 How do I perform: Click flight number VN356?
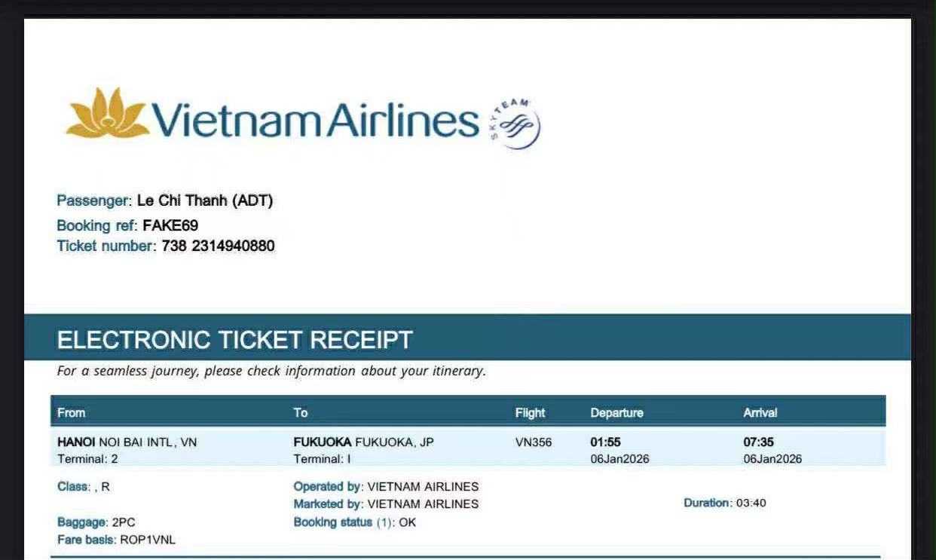tap(533, 442)
